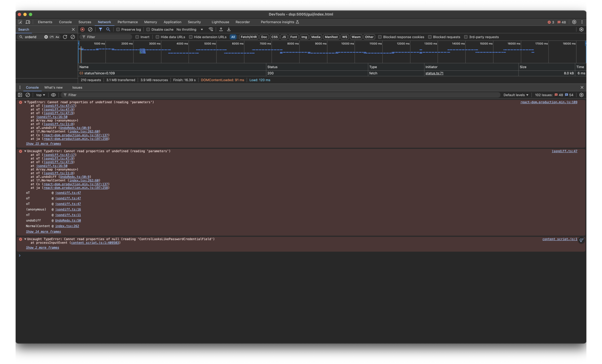Screen dimensions: 602x364
Task: Check 3rd-party requests checkbox
Action: pos(466,37)
